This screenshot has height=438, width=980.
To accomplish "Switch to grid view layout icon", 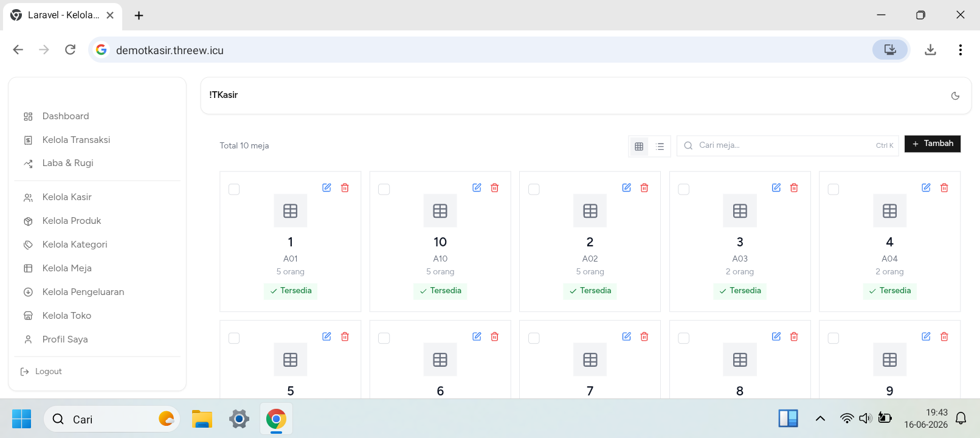I will (x=639, y=147).
